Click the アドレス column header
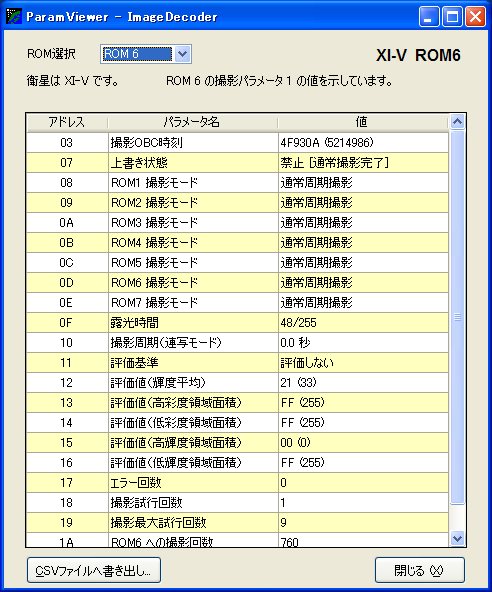The width and height of the screenshot is (492, 592). click(x=67, y=122)
